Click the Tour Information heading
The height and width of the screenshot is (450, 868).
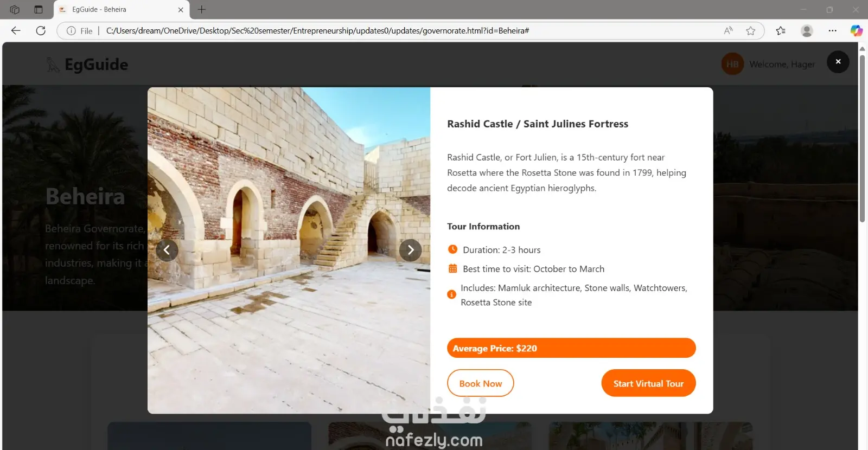[x=483, y=227]
